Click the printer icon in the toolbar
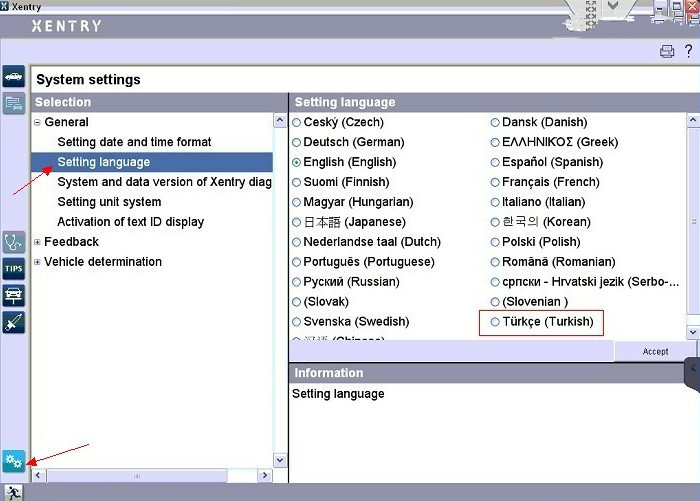Image resolution: width=700 pixels, height=501 pixels. (667, 51)
